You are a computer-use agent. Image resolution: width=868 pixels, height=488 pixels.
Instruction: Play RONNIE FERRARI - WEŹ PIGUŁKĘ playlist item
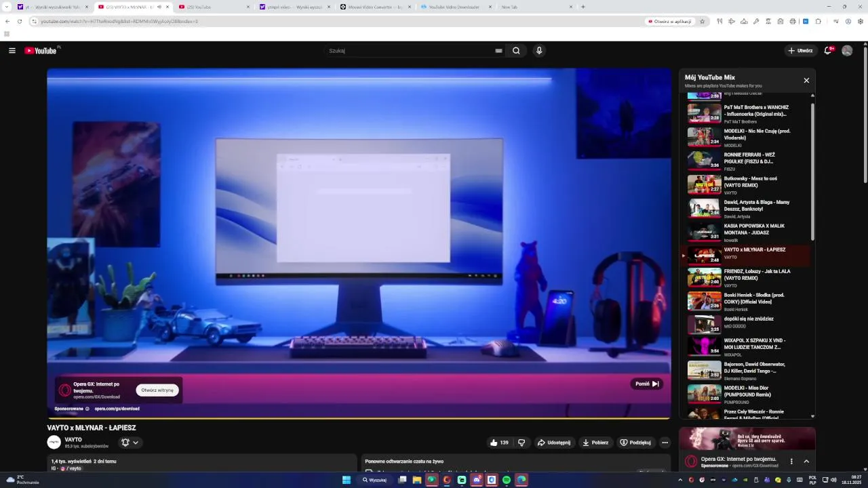pyautogui.click(x=745, y=161)
